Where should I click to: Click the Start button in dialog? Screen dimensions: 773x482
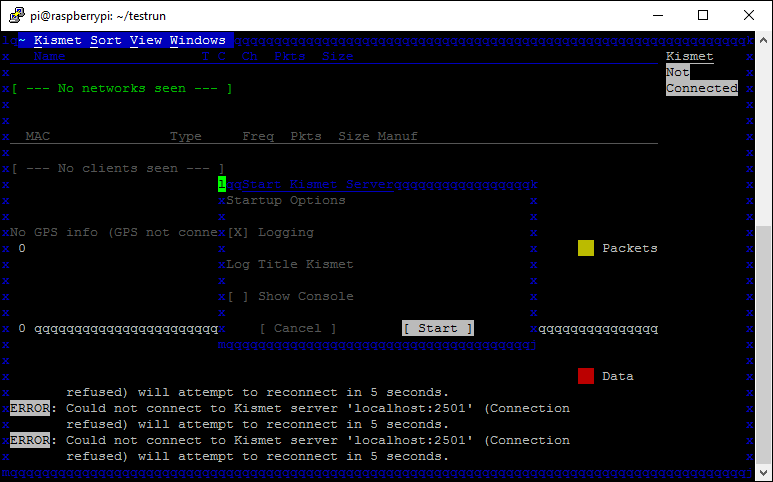438,328
